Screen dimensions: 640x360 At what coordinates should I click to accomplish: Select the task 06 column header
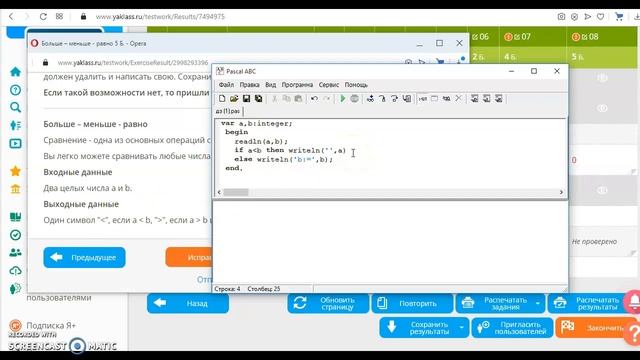[484, 37]
